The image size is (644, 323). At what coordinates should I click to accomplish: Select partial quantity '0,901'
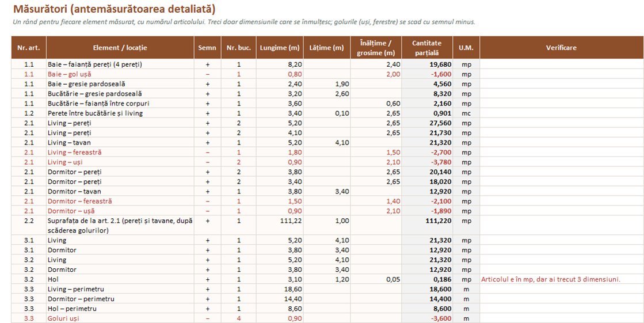427,113
